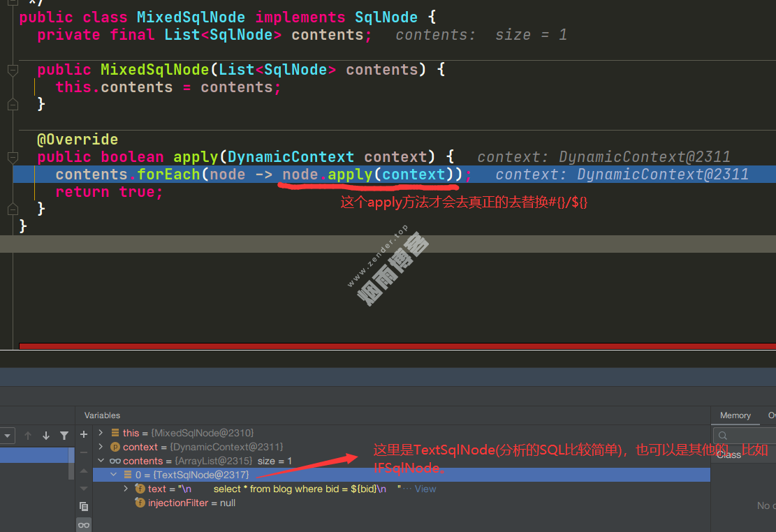The image size is (776, 532).
Task: Expand the text field variable
Action: [x=126, y=489]
